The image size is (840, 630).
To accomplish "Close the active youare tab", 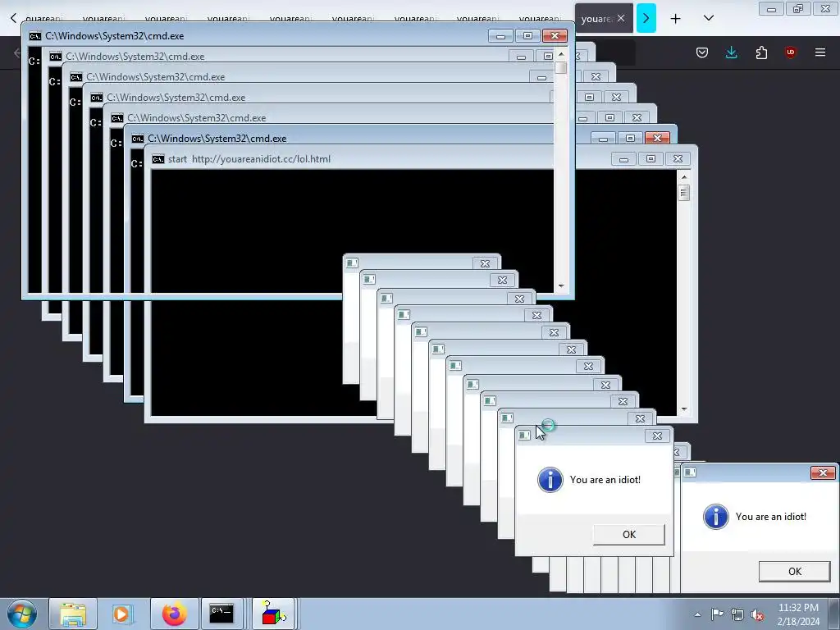I will click(x=621, y=18).
